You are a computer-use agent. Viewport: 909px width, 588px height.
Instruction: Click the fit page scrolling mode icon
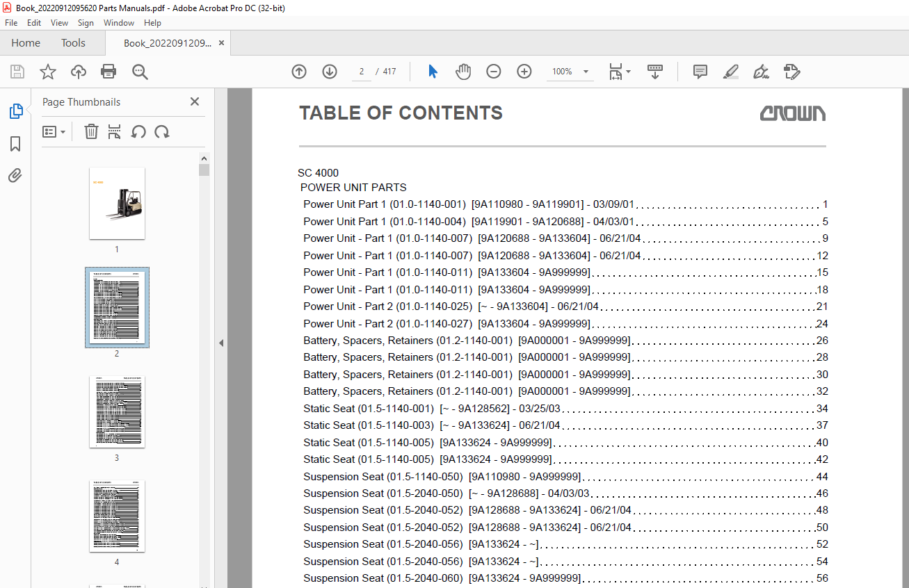616,72
